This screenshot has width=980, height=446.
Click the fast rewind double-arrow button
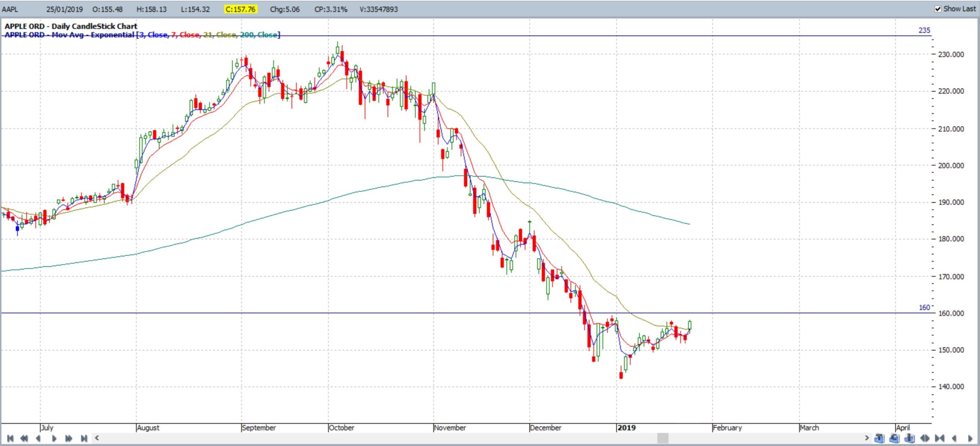pyautogui.click(x=24, y=438)
